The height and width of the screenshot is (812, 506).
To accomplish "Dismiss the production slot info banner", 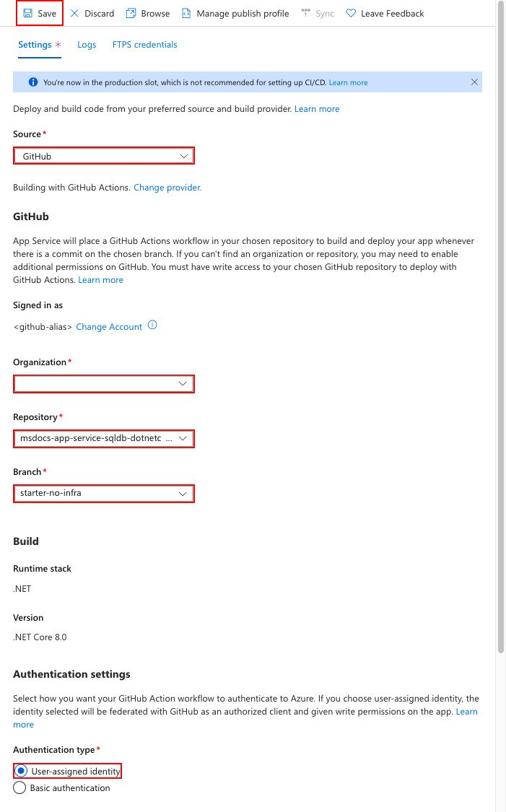I will (x=474, y=82).
